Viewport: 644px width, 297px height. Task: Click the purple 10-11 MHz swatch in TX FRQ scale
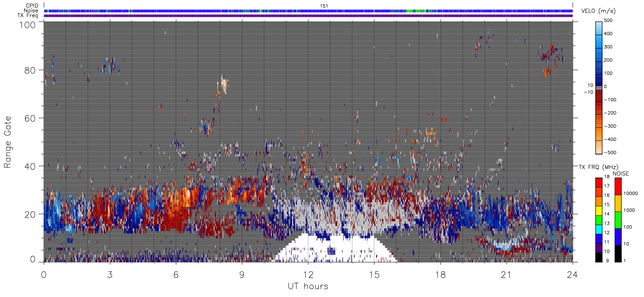[598, 247]
